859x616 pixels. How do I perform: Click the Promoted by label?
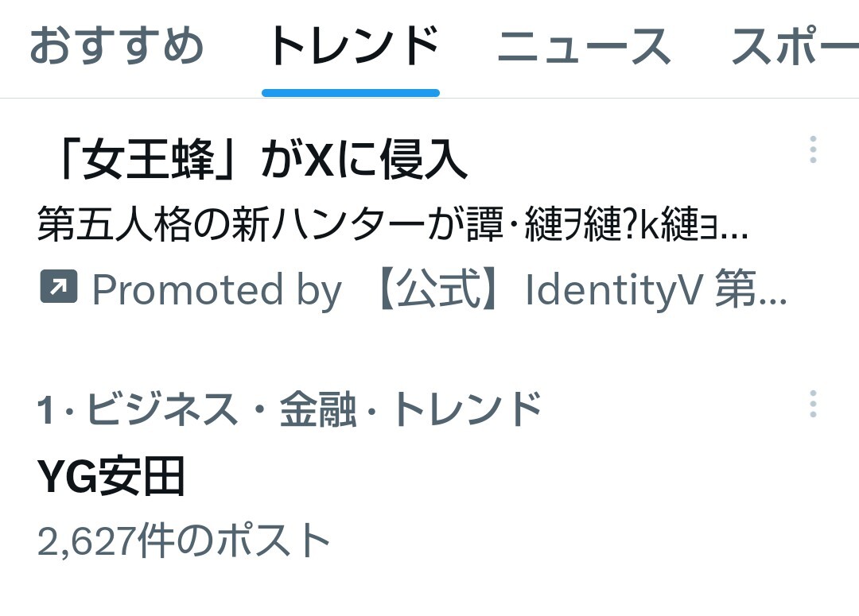point(217,289)
